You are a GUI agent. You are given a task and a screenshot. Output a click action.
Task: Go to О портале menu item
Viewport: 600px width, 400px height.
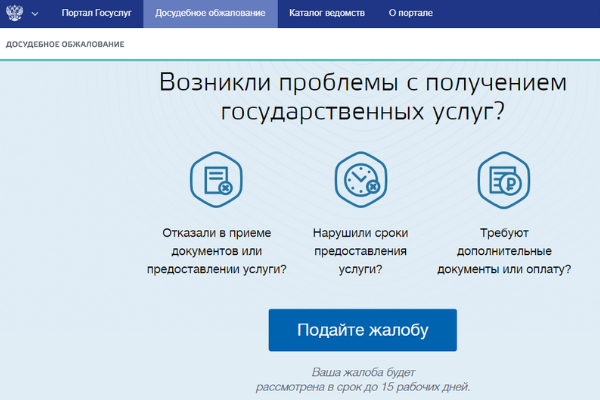tap(411, 13)
